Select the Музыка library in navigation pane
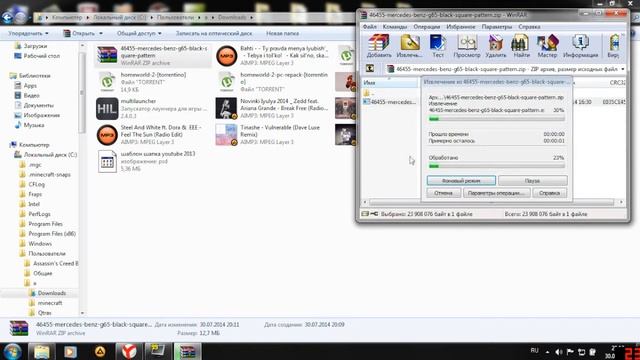The image size is (640, 360). [x=34, y=125]
